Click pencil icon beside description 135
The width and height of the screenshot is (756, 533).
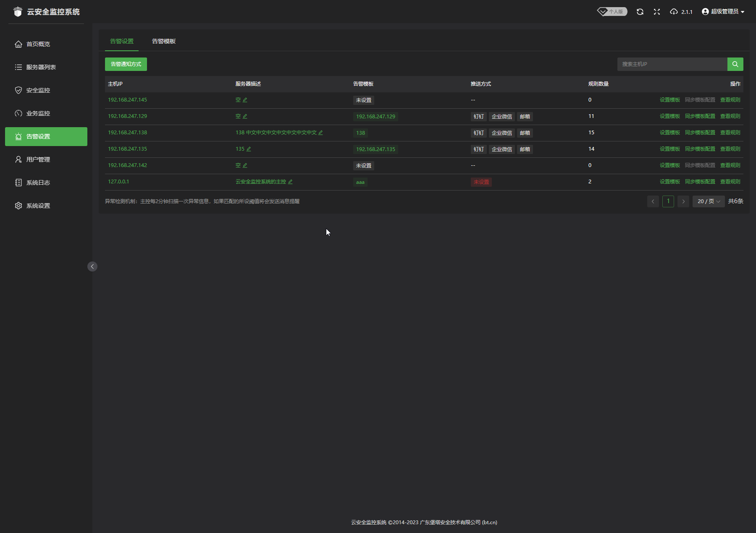(x=249, y=149)
